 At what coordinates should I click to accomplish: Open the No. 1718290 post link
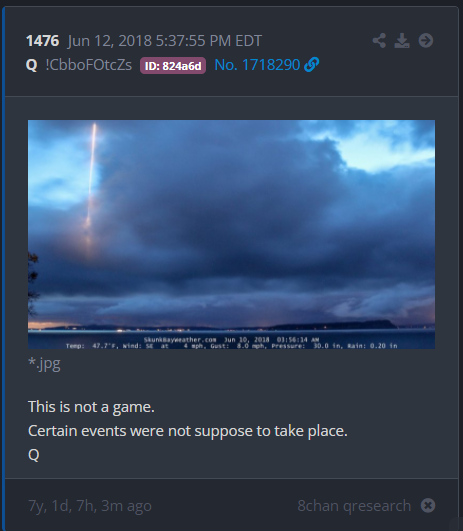click(x=257, y=64)
